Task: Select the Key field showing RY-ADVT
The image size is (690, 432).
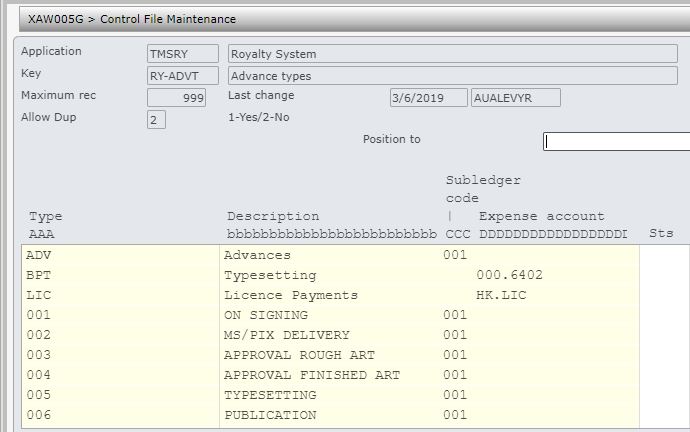Action: click(x=183, y=76)
